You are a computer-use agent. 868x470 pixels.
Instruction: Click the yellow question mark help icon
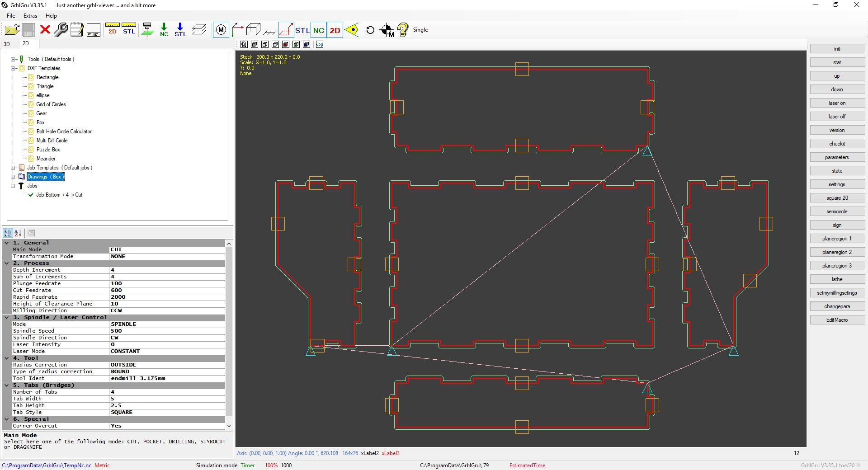pyautogui.click(x=402, y=30)
